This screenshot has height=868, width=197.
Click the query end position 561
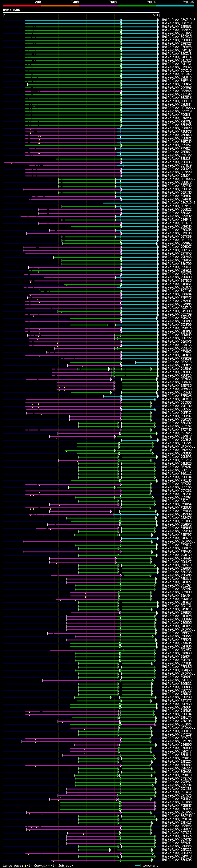click(155, 15)
